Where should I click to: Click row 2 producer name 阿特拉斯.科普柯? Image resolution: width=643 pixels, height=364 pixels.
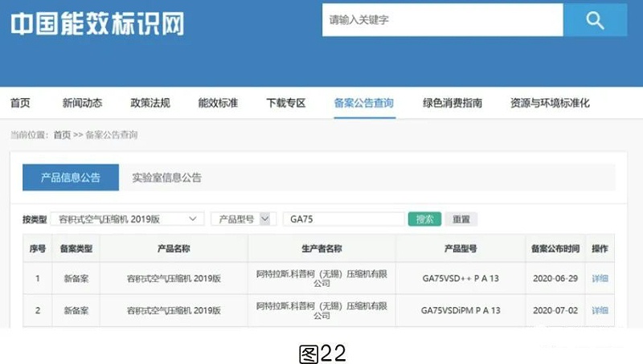pos(321,310)
